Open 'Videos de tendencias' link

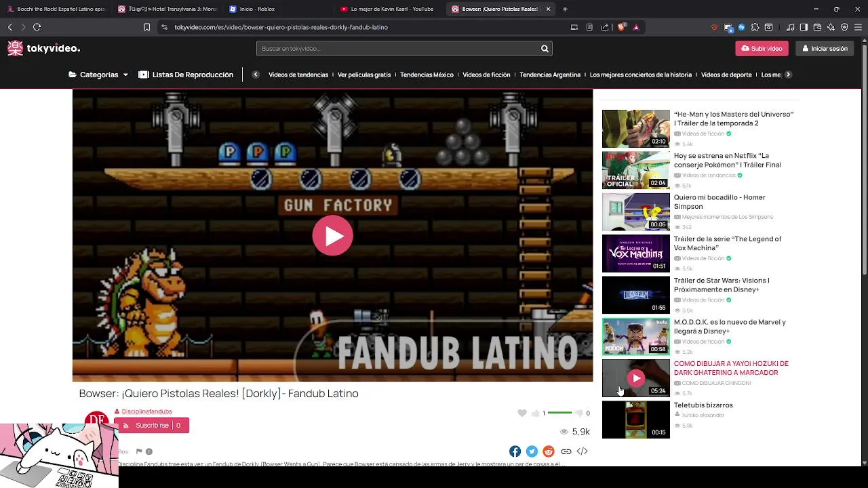[x=298, y=75]
